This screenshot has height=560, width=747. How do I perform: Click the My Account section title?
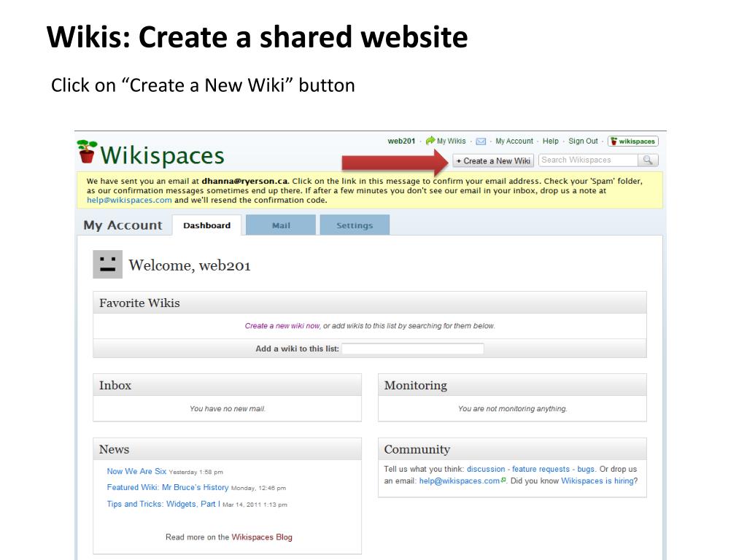click(123, 225)
